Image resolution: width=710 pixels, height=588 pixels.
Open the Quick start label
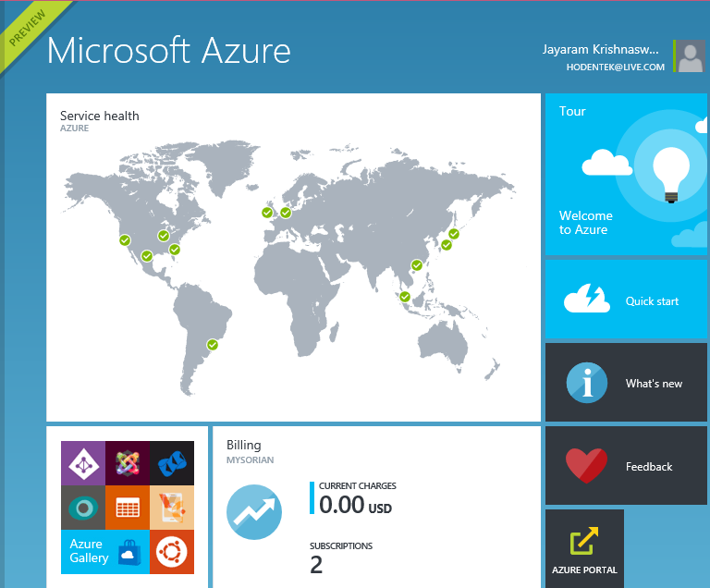pyautogui.click(x=652, y=301)
